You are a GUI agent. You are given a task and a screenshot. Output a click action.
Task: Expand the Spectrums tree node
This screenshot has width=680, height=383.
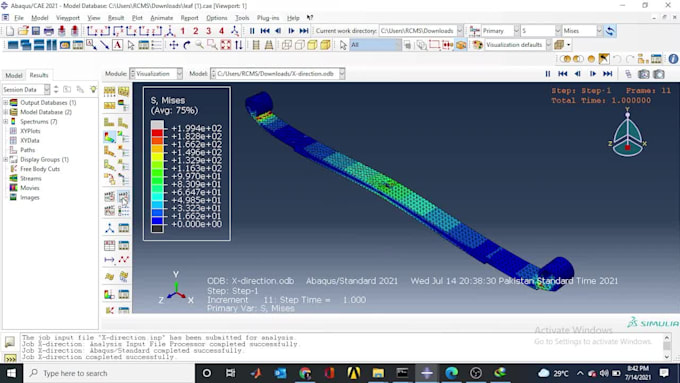[x=6, y=121]
